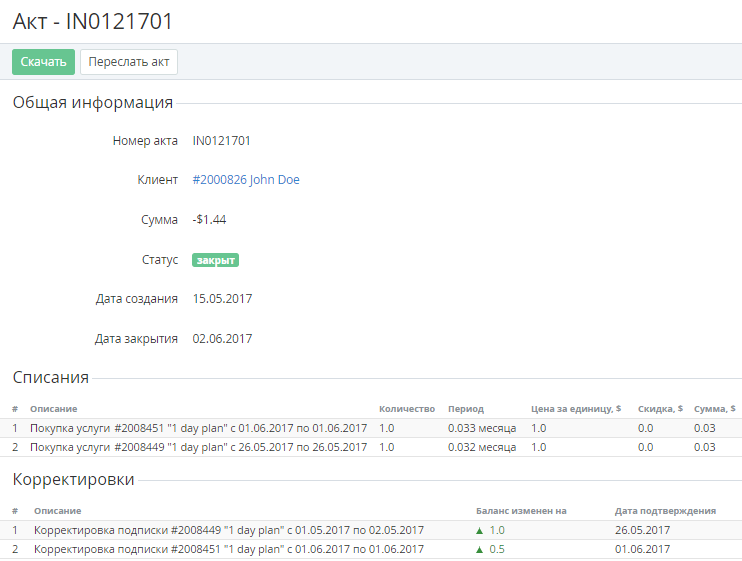The height and width of the screenshot is (561, 742).
Task: Click the Цена за единицу column header
Action: click(x=576, y=409)
